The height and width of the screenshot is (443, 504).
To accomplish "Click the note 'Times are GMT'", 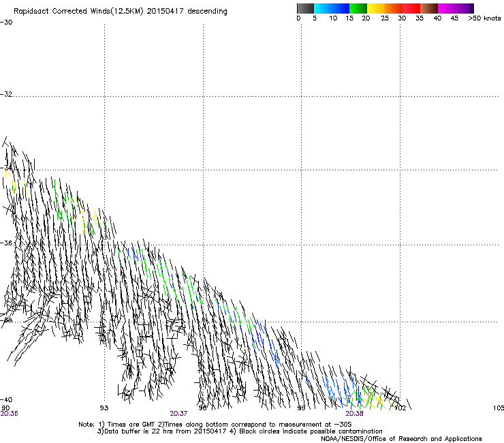I will tap(131, 425).
